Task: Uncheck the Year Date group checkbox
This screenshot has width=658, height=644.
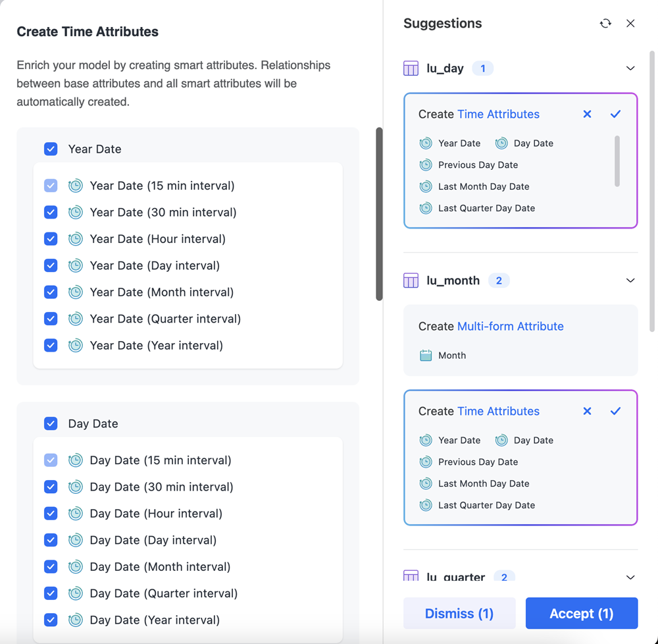Action: click(51, 149)
